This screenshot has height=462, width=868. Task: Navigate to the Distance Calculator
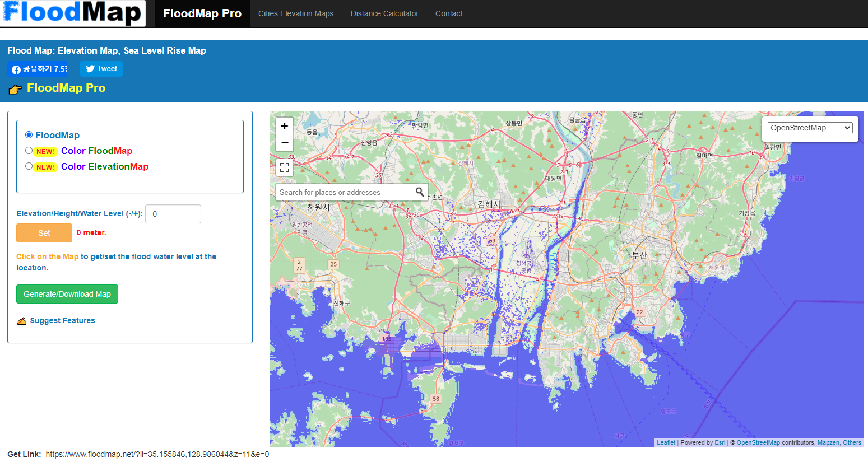pyautogui.click(x=384, y=13)
